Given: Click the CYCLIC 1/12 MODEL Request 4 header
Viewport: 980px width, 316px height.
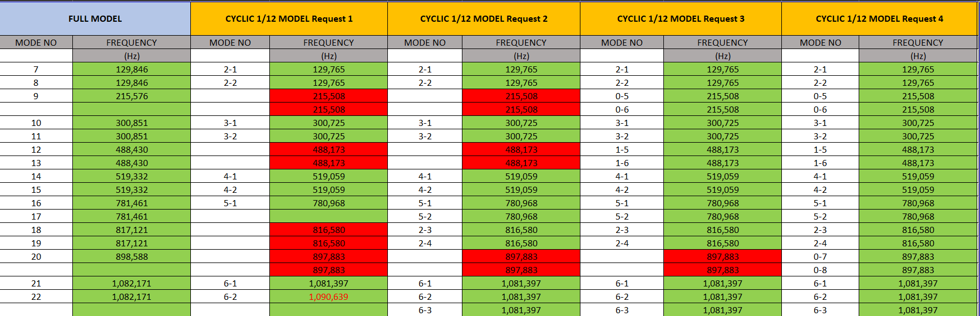Looking at the screenshot, I should [879, 18].
